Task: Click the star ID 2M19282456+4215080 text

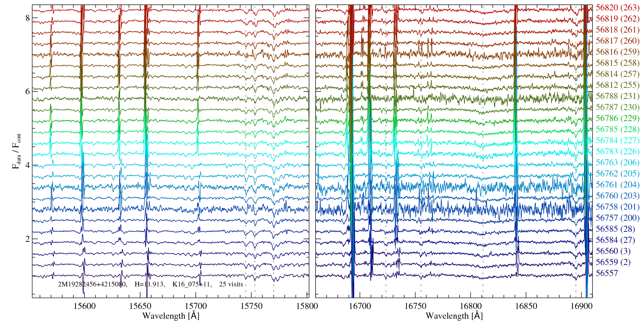Action: click(92, 284)
